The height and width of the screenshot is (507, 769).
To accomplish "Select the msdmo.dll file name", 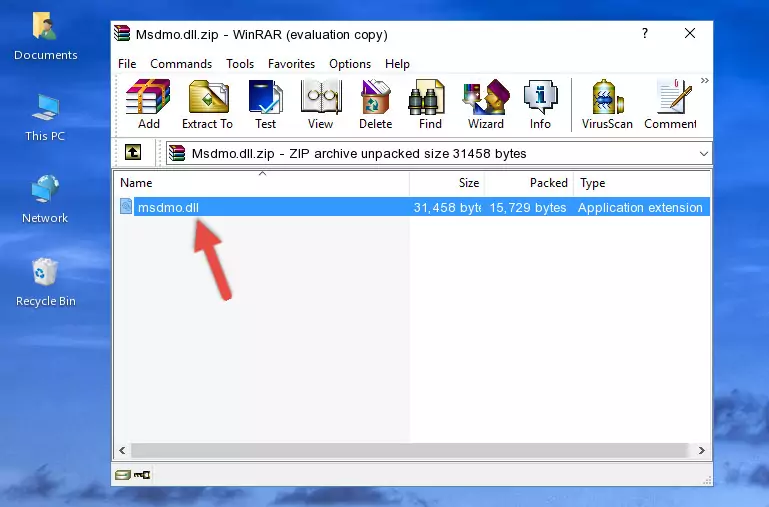I will [168, 207].
